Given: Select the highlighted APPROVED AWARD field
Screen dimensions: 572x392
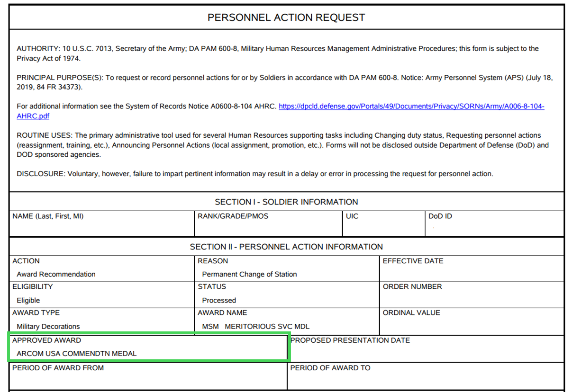Looking at the screenshot, I should pyautogui.click(x=148, y=348).
